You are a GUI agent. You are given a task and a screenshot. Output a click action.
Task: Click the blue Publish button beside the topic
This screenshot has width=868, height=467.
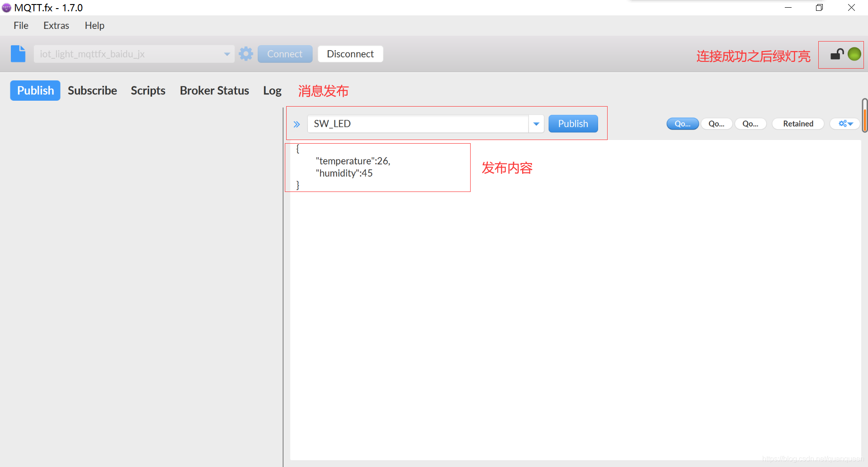click(x=573, y=124)
